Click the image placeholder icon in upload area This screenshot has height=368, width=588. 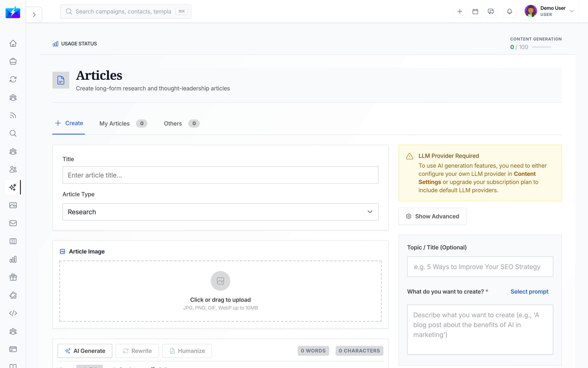(x=220, y=281)
